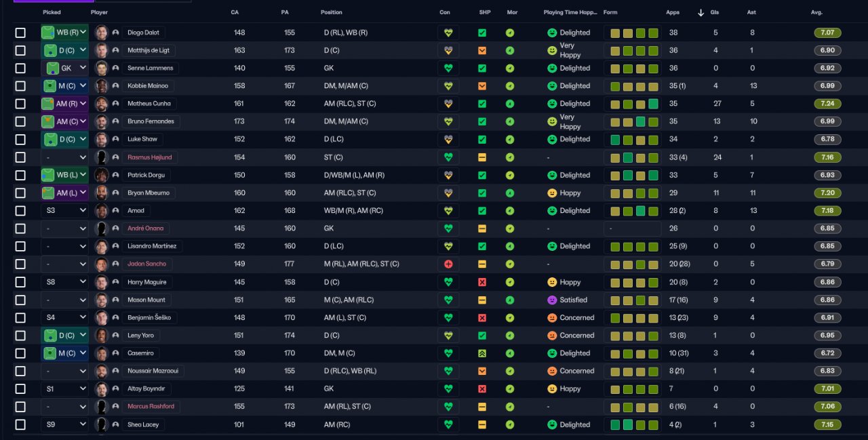
Task: Click Mason Mount's purple Satisfied smiley icon
Action: pos(552,300)
